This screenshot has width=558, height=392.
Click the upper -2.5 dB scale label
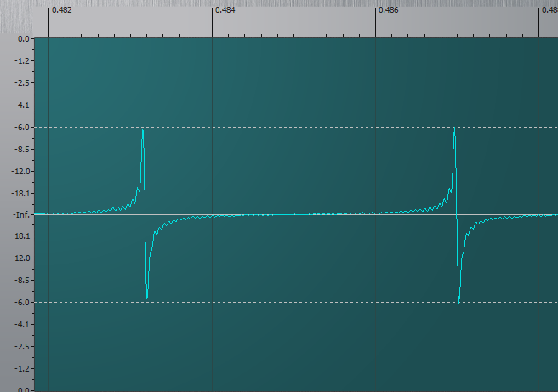tap(22, 82)
